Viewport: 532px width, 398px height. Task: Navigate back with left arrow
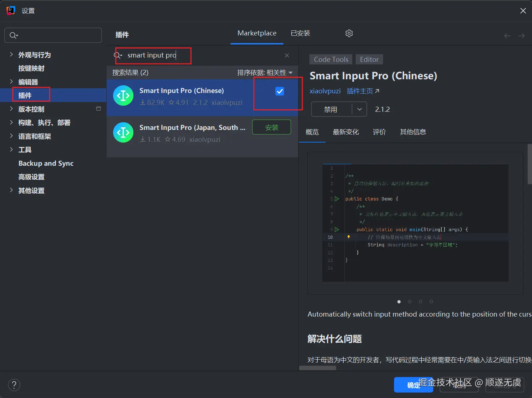[507, 35]
